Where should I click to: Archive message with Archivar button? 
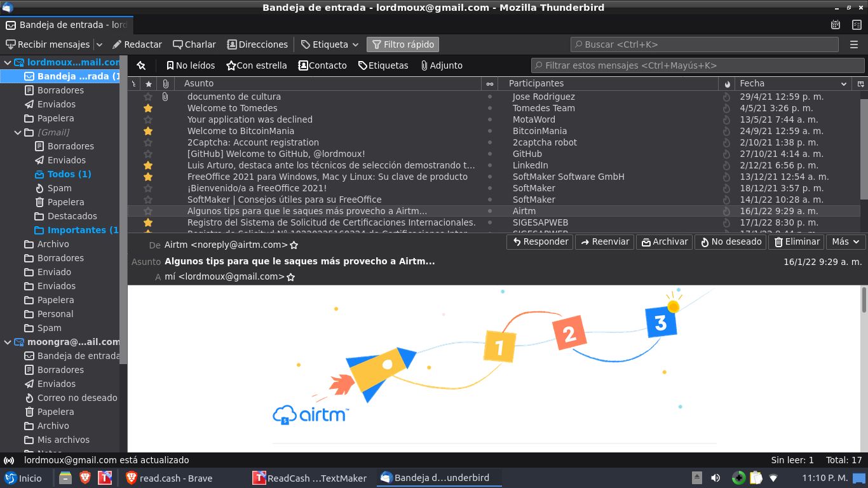click(x=664, y=241)
